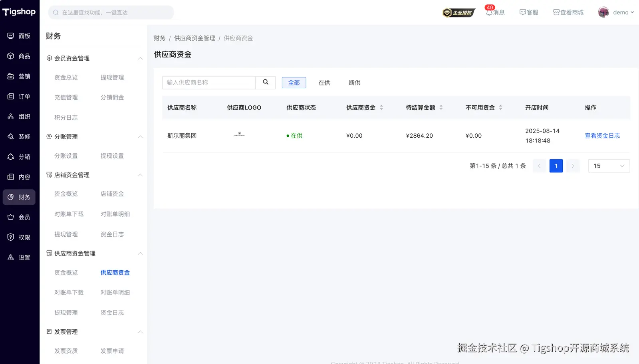Click the 开店时间 column header
Viewport: 639px width, 364px height.
pyautogui.click(x=537, y=108)
